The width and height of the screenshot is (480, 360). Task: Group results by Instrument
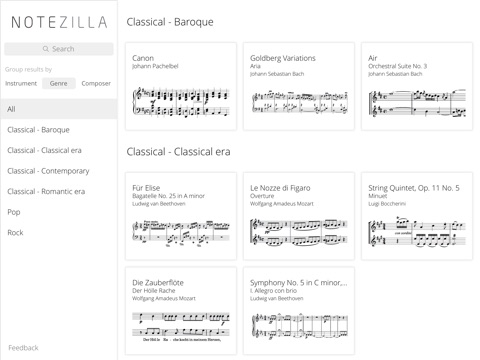click(21, 83)
